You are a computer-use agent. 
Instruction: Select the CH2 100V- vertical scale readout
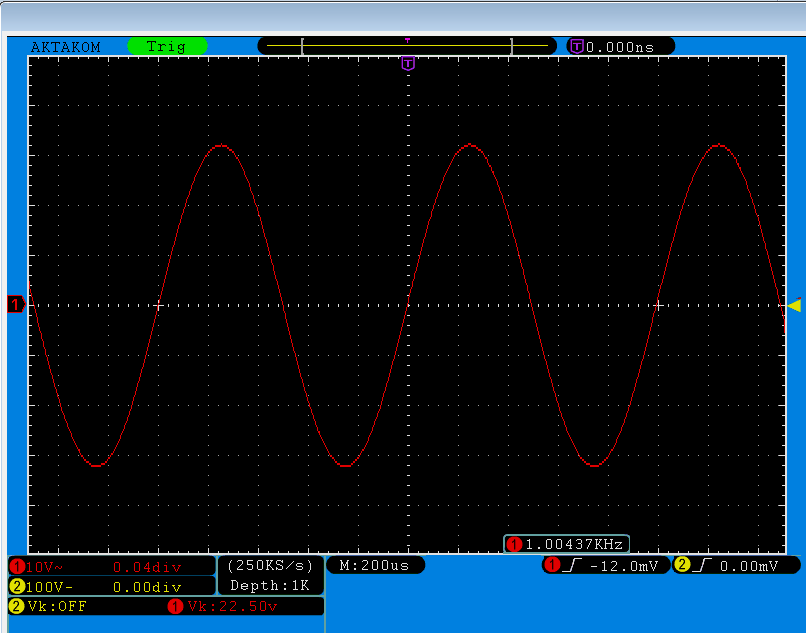click(x=48, y=587)
